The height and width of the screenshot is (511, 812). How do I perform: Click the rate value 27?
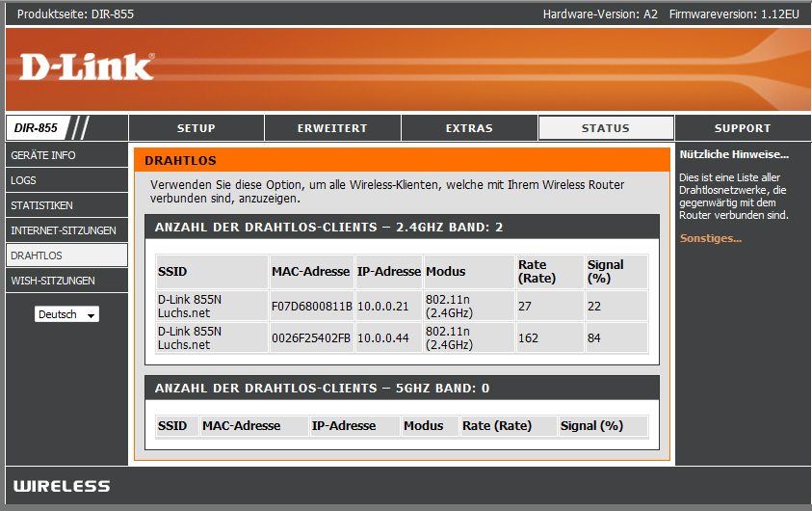click(x=525, y=307)
